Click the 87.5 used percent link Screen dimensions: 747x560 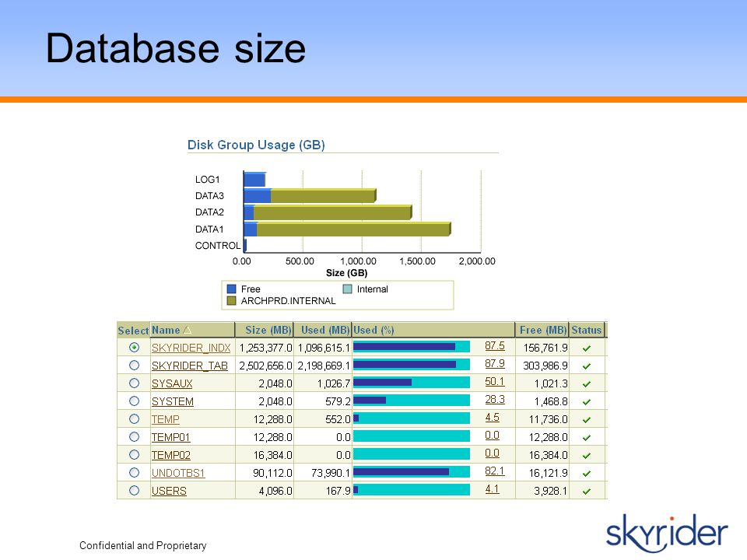(x=495, y=345)
